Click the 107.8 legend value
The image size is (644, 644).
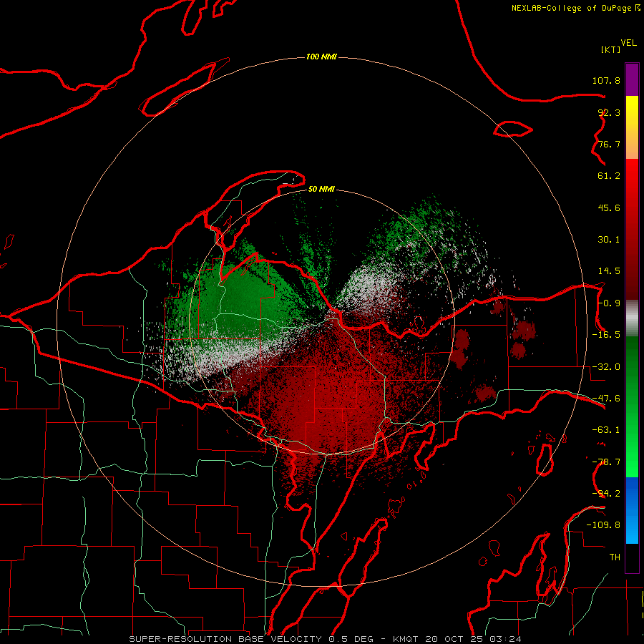click(606, 80)
